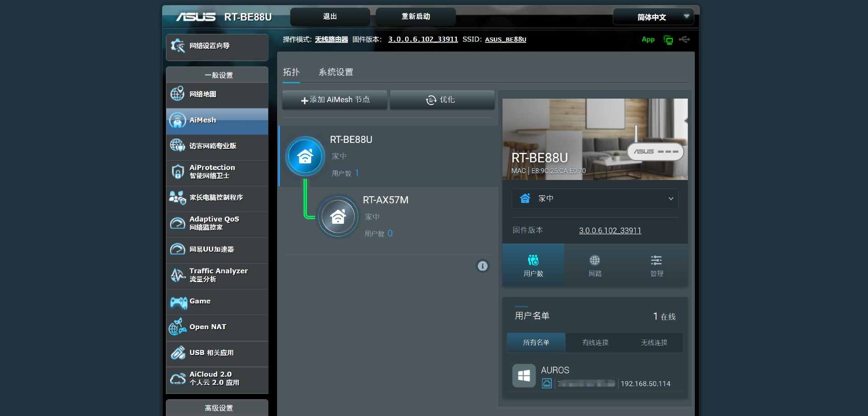868x416 pixels.
Task: Click the 优化 button
Action: point(442,100)
